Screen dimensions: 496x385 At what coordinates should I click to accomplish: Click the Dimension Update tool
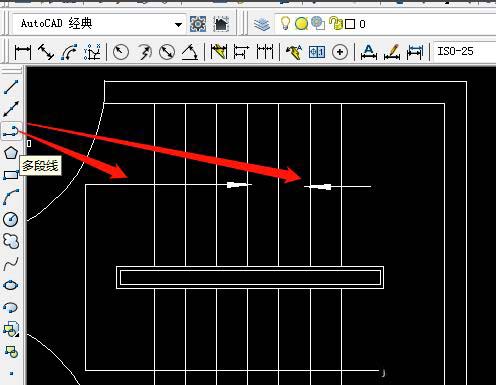pyautogui.click(x=415, y=52)
